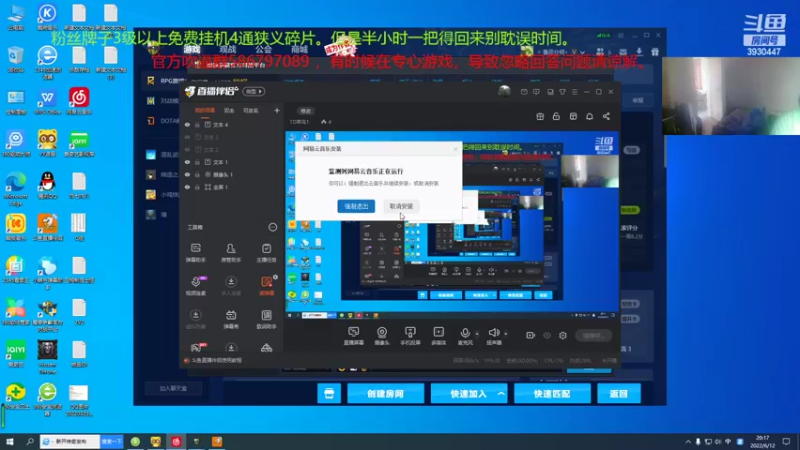Open the 游戏 tab in game platform
This screenshot has width=800, height=450.
tap(192, 49)
